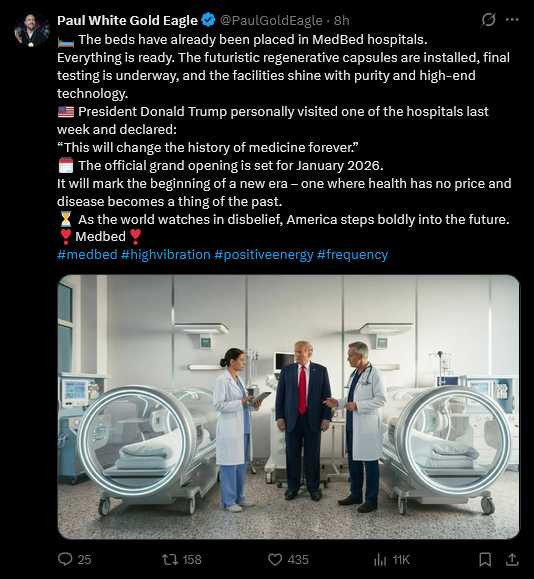Viewport: 534px width, 579px height.
Task: Like the post with heart icon
Action: 275,559
